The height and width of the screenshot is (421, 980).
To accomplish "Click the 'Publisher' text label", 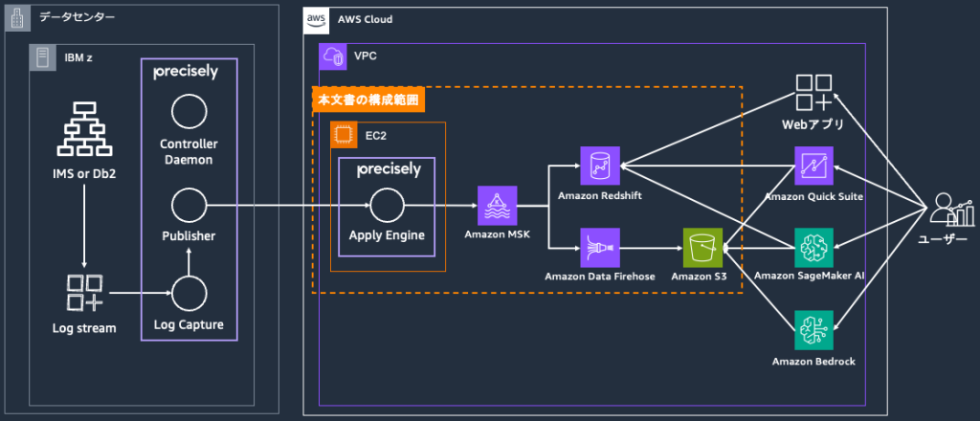I will [189, 236].
